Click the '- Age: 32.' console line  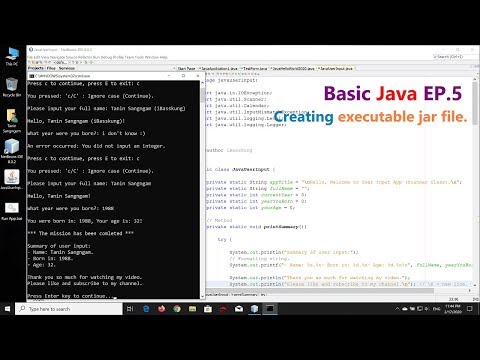(42, 265)
